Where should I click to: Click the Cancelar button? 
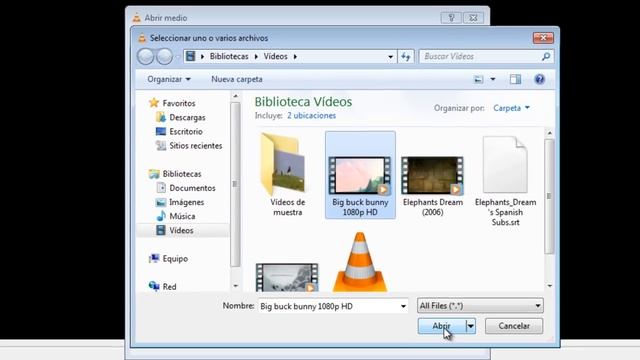coord(514,326)
